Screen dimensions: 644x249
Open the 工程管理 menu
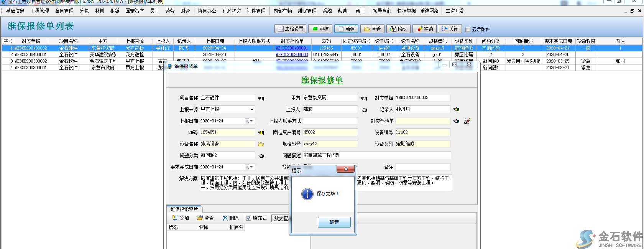click(39, 11)
